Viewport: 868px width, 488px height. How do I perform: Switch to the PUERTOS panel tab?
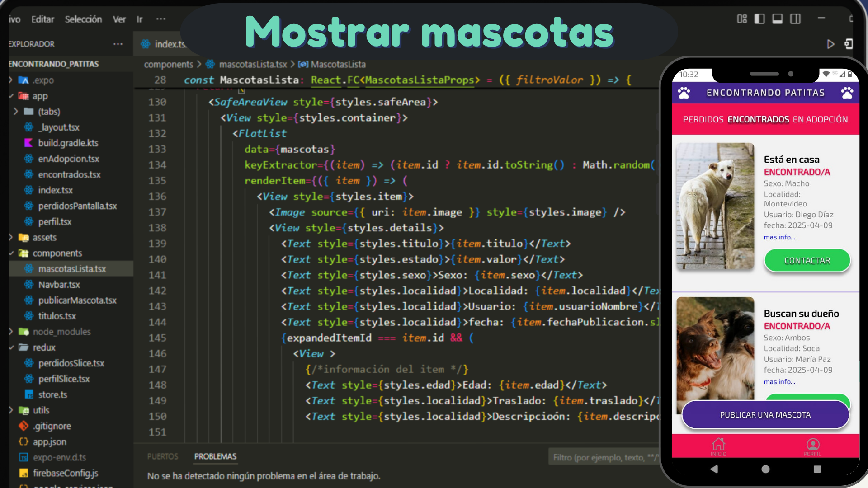point(162,456)
